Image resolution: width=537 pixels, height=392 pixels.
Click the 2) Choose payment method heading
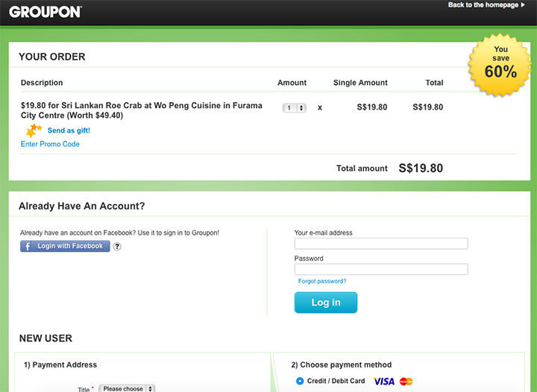click(x=342, y=364)
